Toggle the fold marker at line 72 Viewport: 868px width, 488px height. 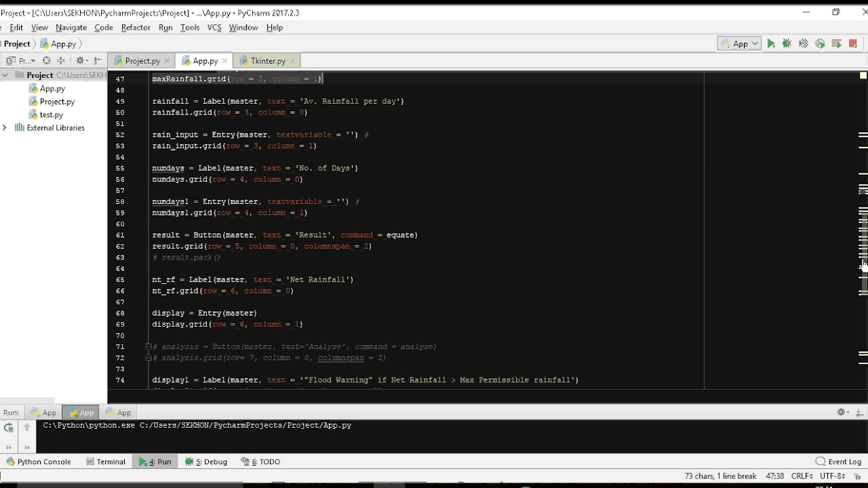(x=148, y=357)
